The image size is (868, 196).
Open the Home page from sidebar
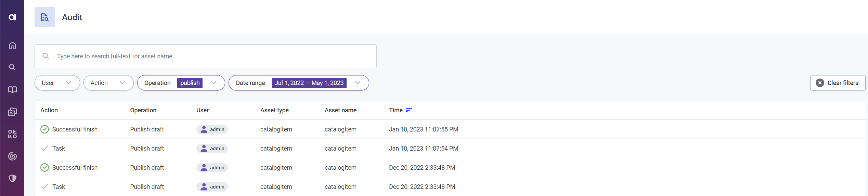click(x=12, y=45)
